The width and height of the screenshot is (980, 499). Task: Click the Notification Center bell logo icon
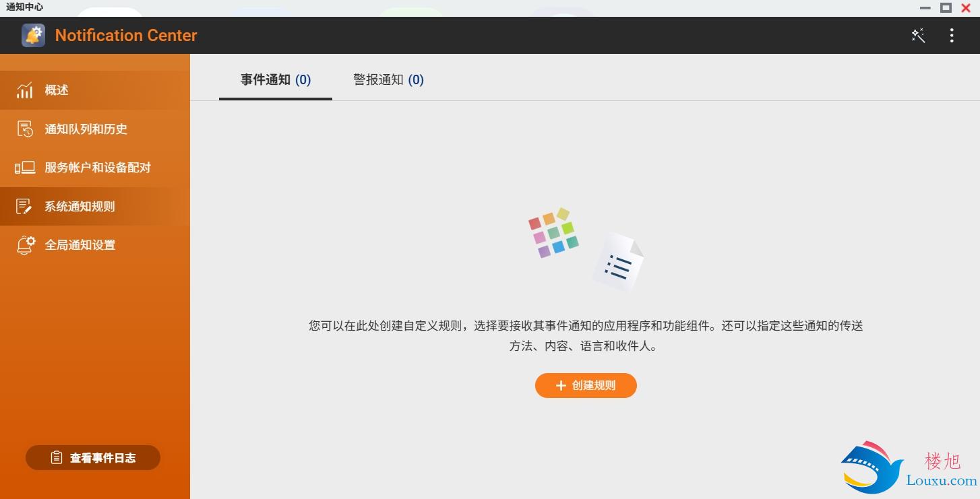point(33,36)
